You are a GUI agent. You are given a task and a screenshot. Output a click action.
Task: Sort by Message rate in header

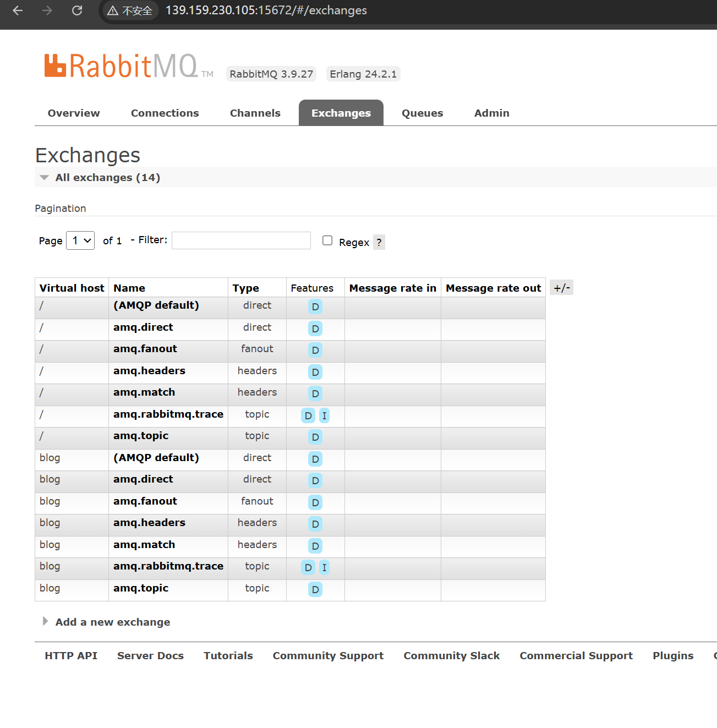click(393, 288)
